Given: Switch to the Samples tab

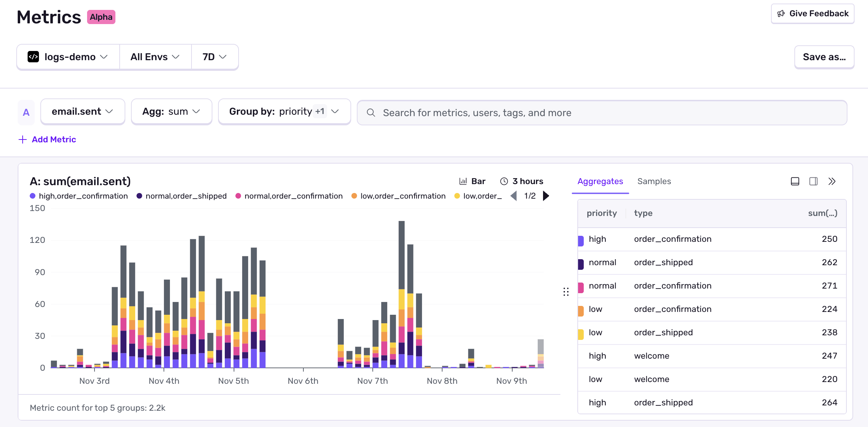Looking at the screenshot, I should point(654,181).
